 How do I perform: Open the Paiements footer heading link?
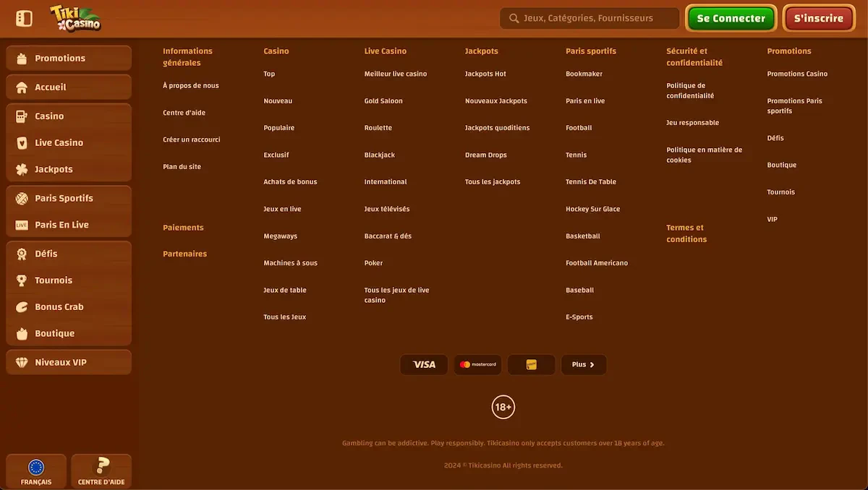point(183,228)
